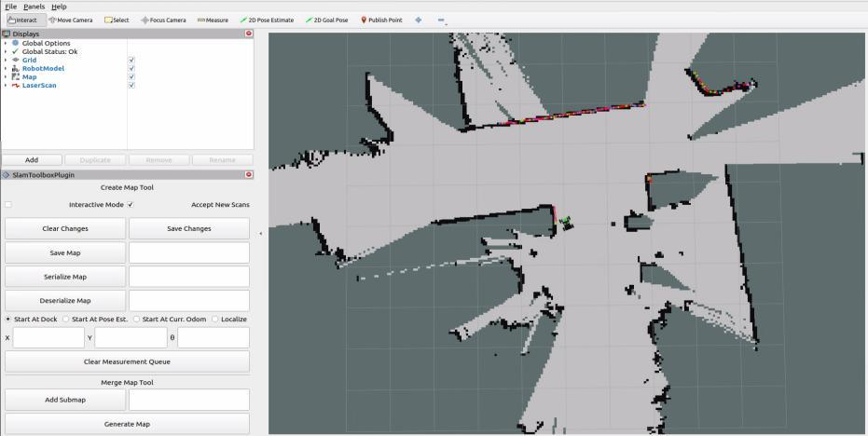This screenshot has width=868, height=436.
Task: Expand the Map display properties
Action: coord(6,77)
